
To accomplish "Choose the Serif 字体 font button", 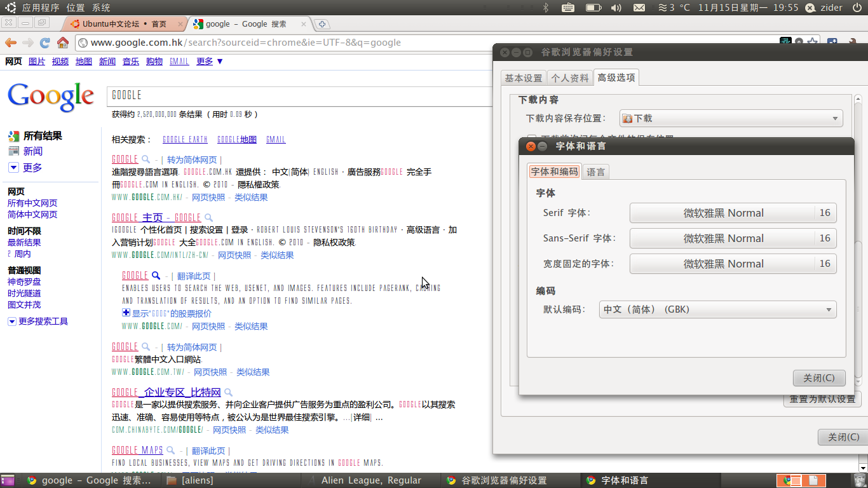I will (733, 213).
